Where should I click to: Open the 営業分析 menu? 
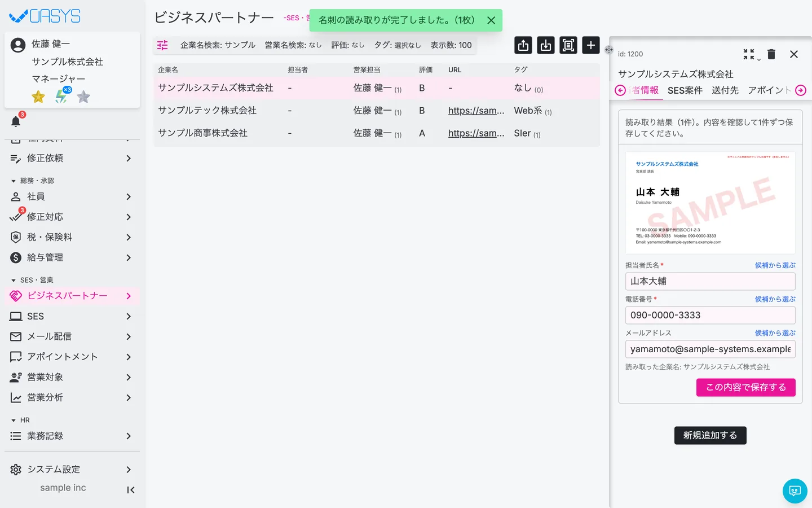72,397
